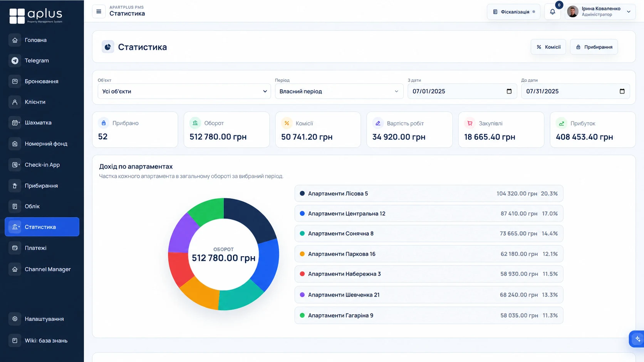Open Платежі section
This screenshot has width=644, height=362.
(42, 248)
